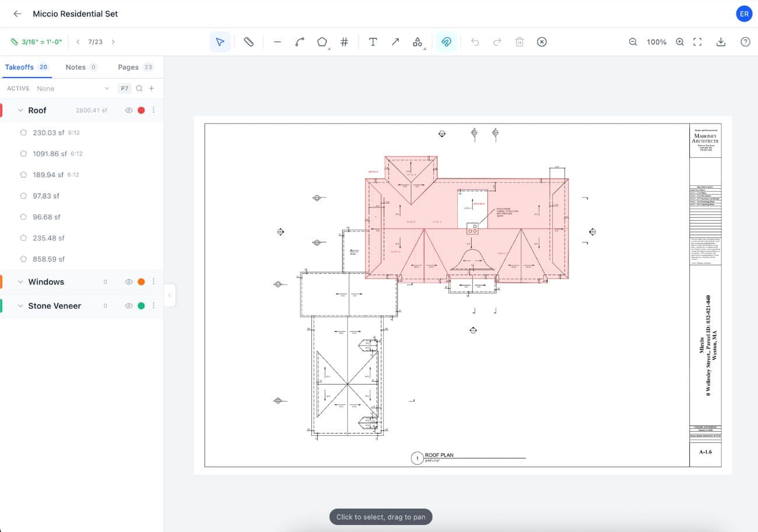The image size is (758, 532).
Task: Activate the text annotation tool
Action: tap(373, 41)
